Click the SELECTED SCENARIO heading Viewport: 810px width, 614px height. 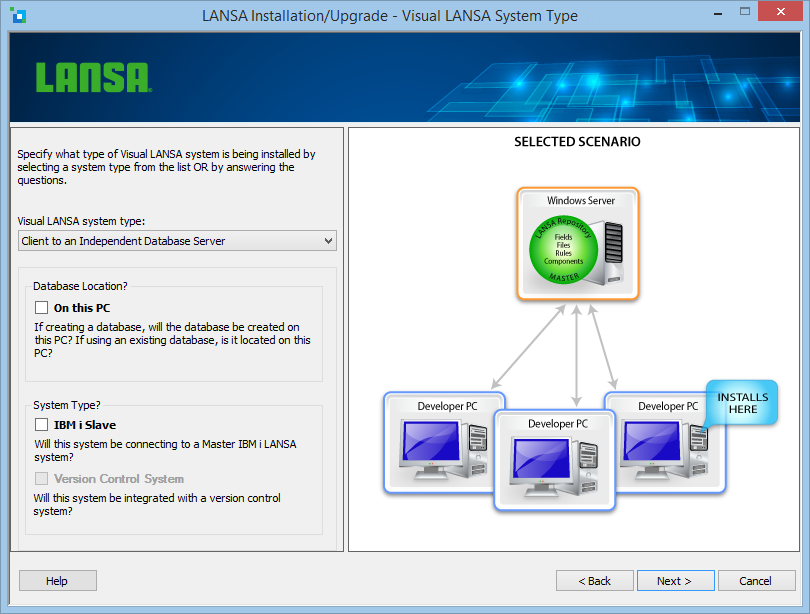click(x=577, y=141)
